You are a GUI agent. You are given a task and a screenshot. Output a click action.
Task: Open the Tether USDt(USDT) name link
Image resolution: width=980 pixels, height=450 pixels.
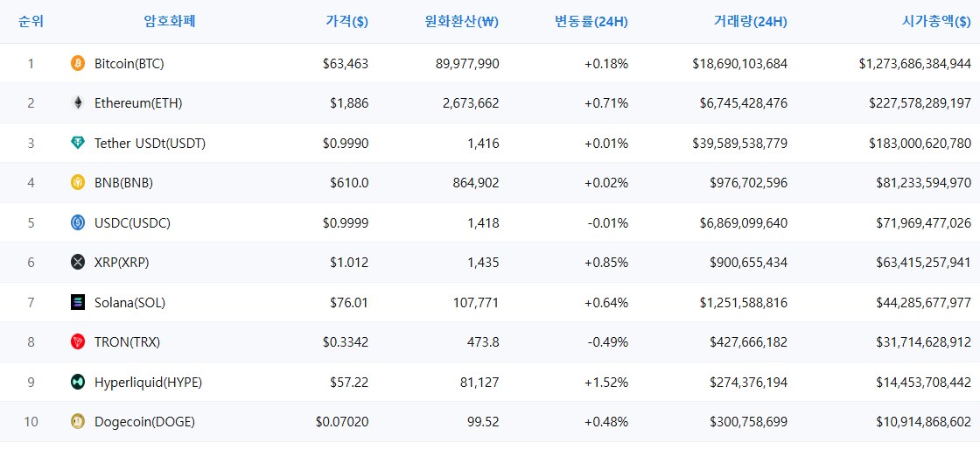pyautogui.click(x=150, y=143)
